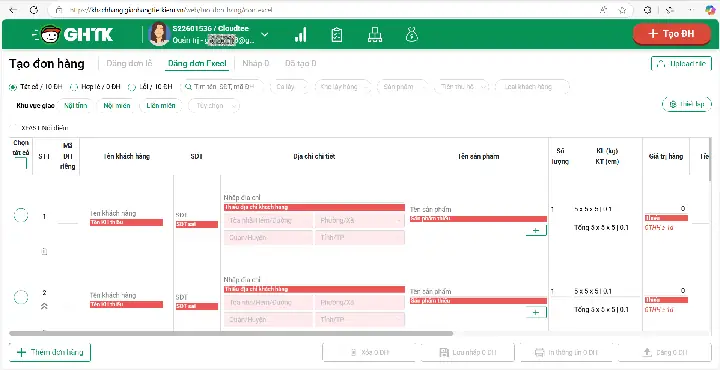This screenshot has height=370, width=720.
Task: Tick the select-all checkbox in table header
Action: [x=21, y=163]
